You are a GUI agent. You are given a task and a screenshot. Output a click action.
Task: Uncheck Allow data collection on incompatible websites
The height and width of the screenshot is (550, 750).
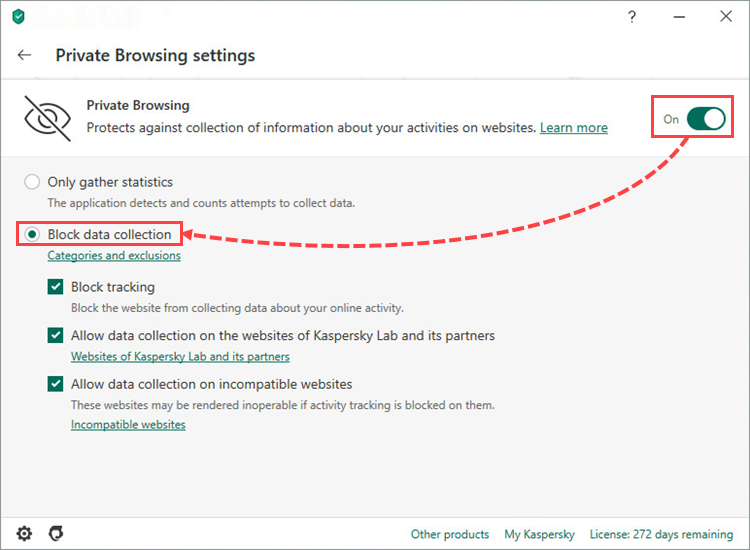click(x=55, y=384)
